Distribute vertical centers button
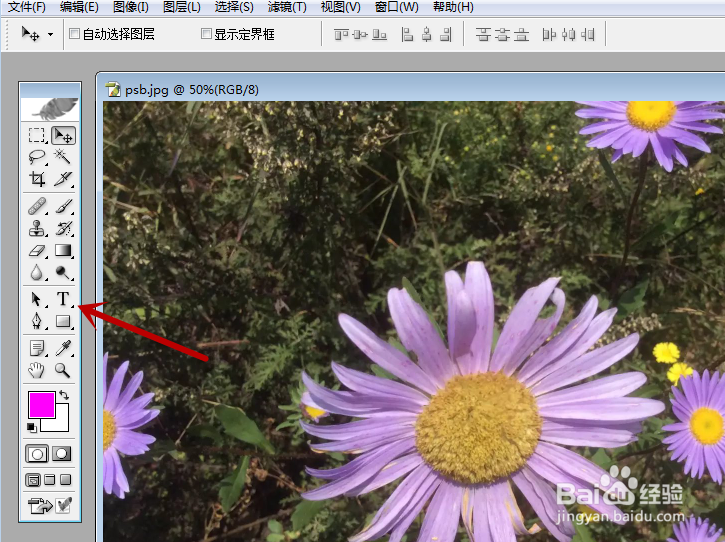This screenshot has width=725, height=542. point(502,35)
